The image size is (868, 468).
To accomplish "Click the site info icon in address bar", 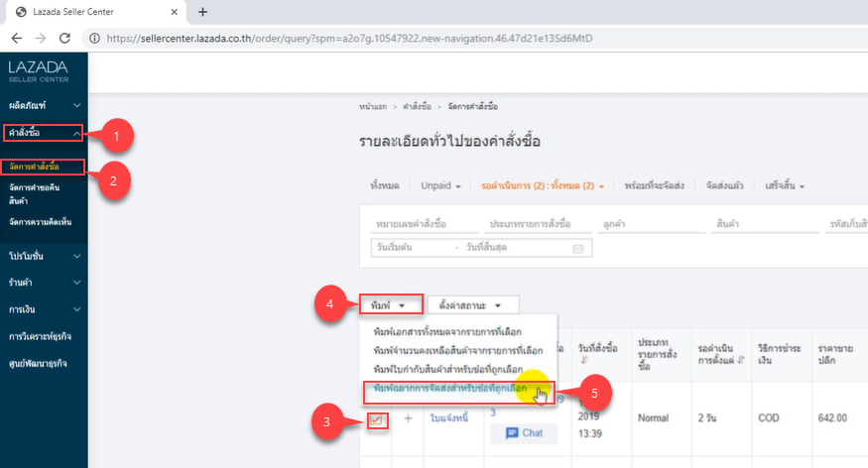I will click(94, 38).
